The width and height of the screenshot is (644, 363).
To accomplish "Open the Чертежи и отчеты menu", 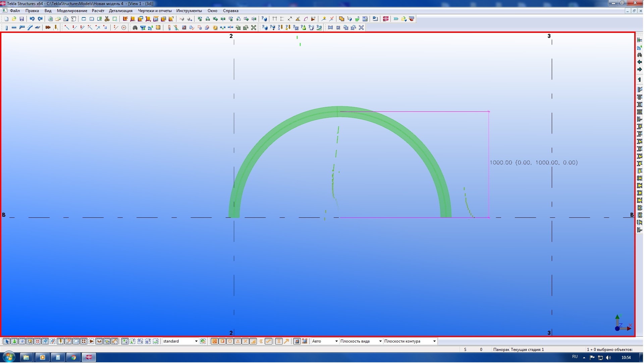I will click(x=155, y=11).
